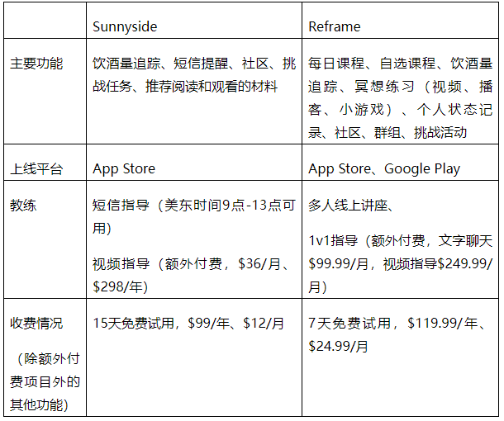The height and width of the screenshot is (421, 504).
Task: Click the $298/年 text
Action: 120,285
